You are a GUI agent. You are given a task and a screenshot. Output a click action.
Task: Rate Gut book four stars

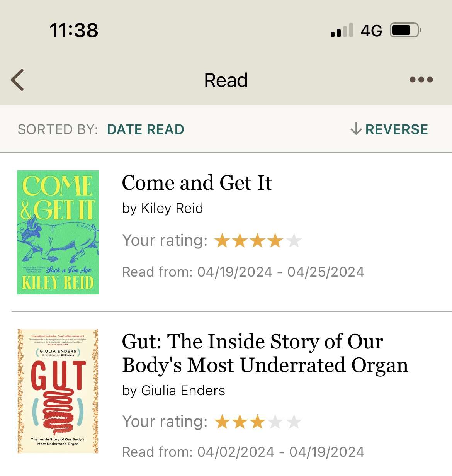pyautogui.click(x=275, y=422)
